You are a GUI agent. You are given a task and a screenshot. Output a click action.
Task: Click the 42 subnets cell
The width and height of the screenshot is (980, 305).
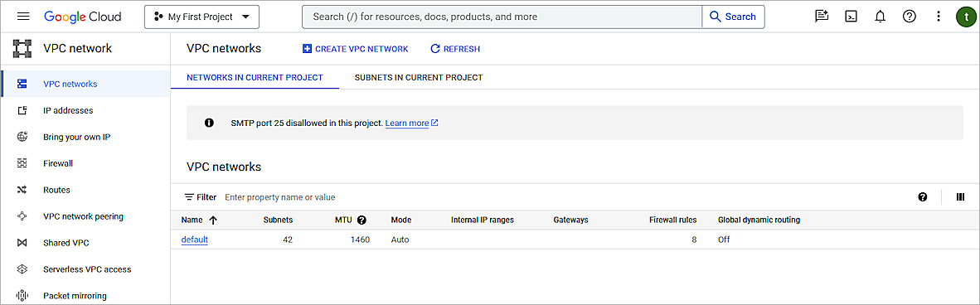pos(288,240)
